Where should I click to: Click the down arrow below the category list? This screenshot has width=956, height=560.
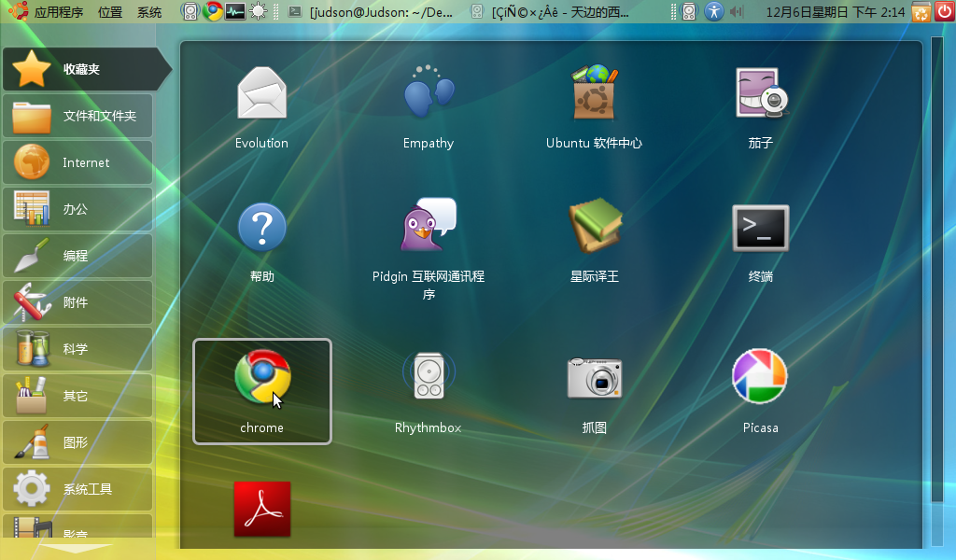(77, 548)
